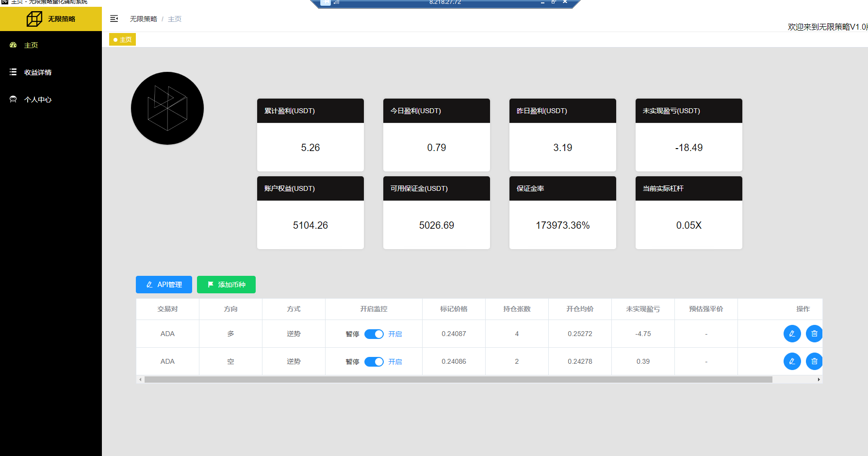Image resolution: width=868 pixels, height=456 pixels.
Task: Click the 账户权益 value 5104.26
Action: tap(311, 225)
